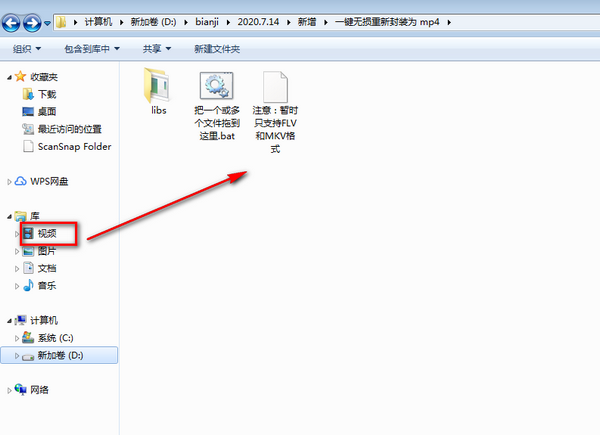Screen dimensions: 600x435
Task: Collapse the 收藏夹 tree node
Action: tap(9, 78)
